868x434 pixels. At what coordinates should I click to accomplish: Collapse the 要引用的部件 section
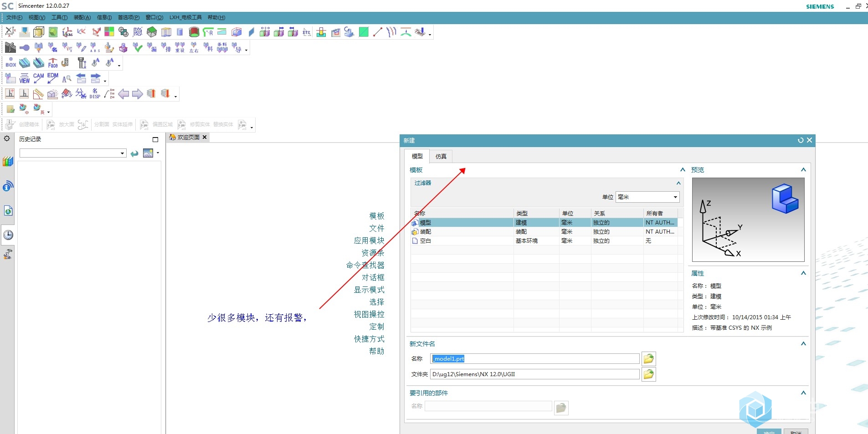tap(803, 393)
